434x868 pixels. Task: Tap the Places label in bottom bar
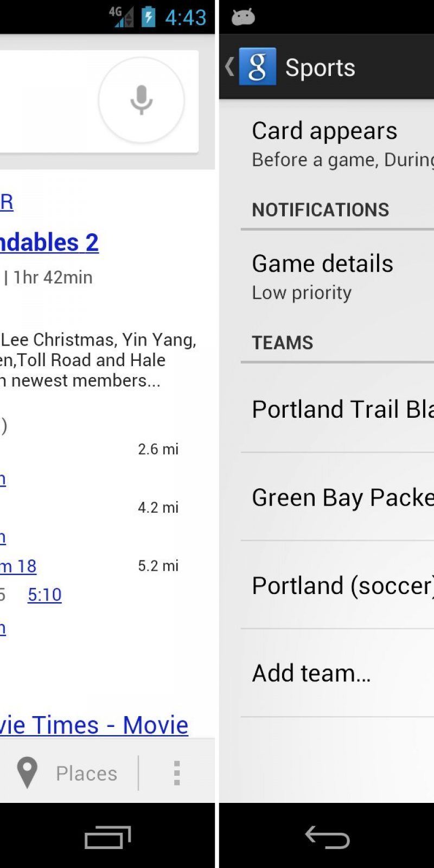[x=86, y=773]
